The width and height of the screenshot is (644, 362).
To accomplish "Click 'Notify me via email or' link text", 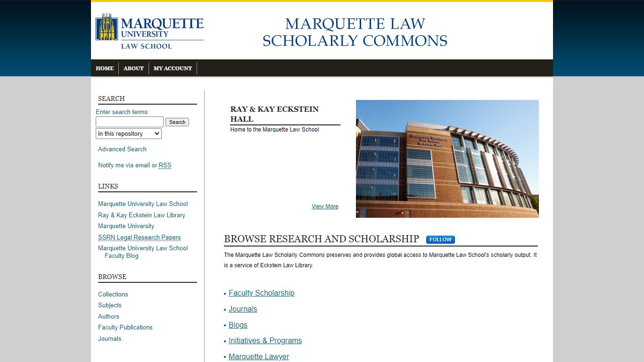I will [x=127, y=165].
